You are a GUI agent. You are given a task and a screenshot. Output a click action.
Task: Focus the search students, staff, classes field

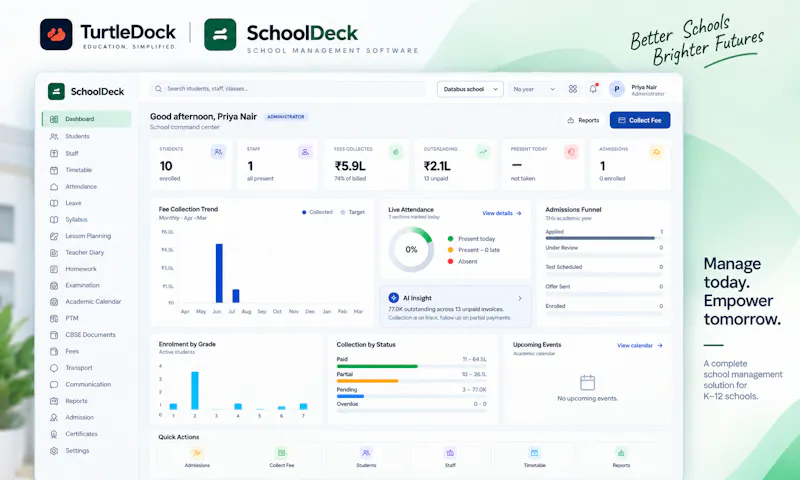[x=287, y=89]
